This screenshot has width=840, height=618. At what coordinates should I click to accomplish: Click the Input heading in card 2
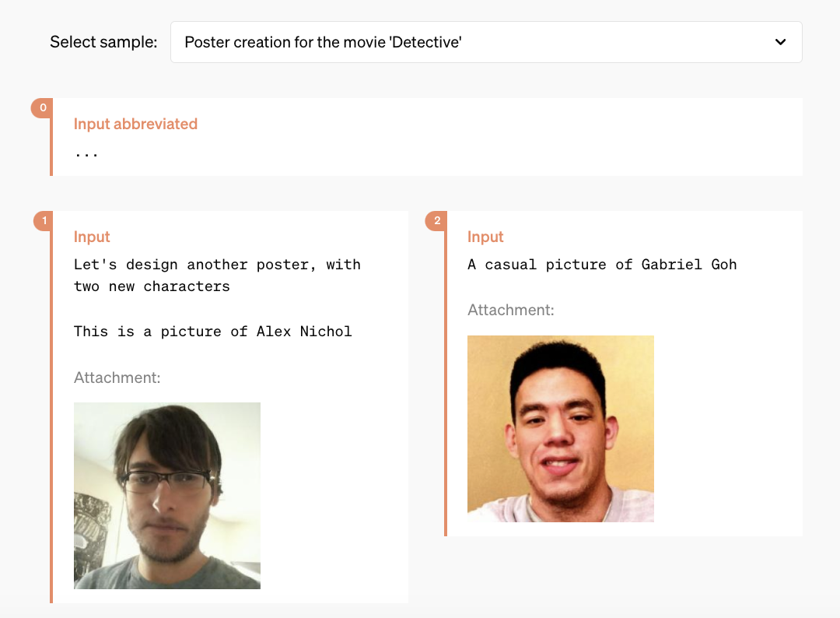485,237
